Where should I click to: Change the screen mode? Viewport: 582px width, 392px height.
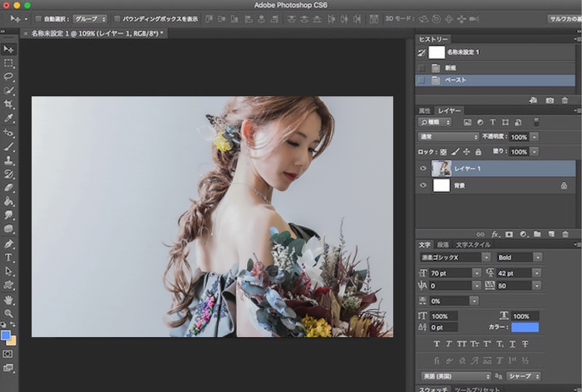pyautogui.click(x=7, y=368)
